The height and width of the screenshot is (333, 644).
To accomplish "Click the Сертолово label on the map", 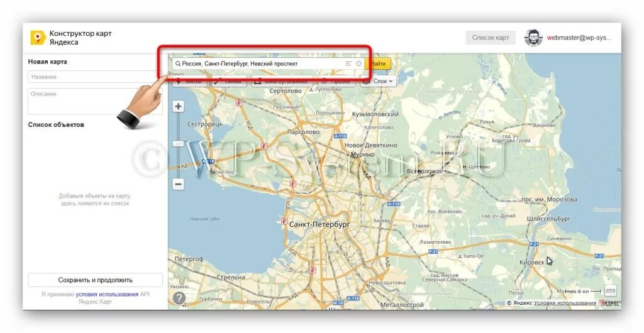I will (285, 91).
